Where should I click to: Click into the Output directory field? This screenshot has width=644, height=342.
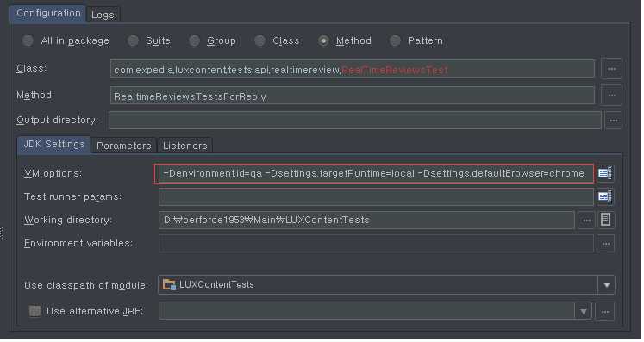click(355, 121)
